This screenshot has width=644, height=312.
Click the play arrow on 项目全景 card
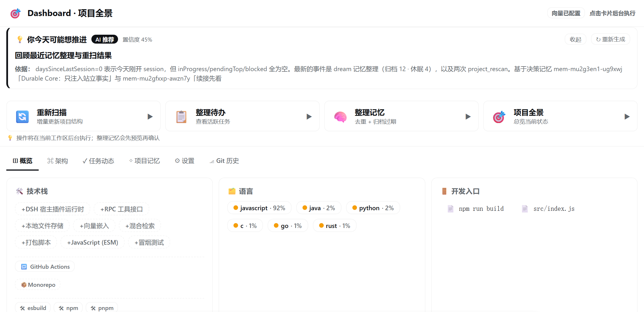[627, 117]
